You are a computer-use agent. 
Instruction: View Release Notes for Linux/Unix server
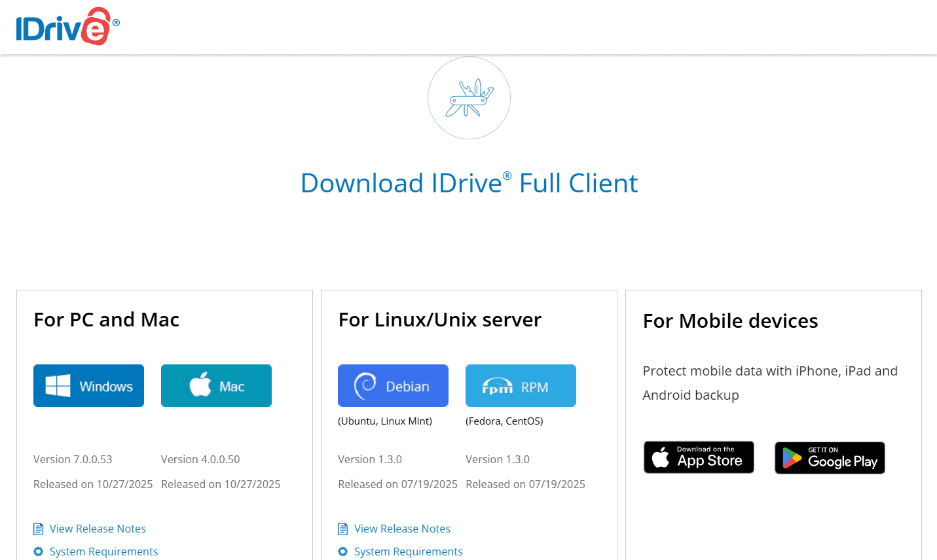coord(402,529)
